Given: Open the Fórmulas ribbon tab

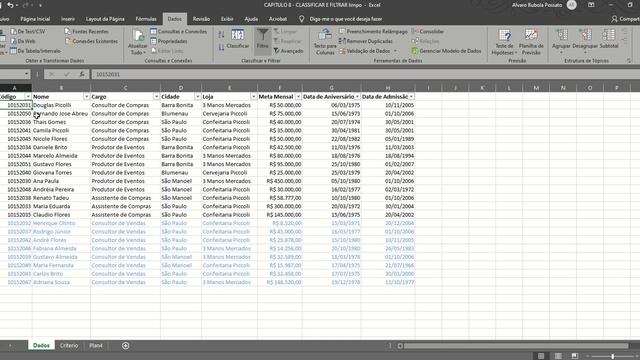Looking at the screenshot, I should [x=146, y=19].
